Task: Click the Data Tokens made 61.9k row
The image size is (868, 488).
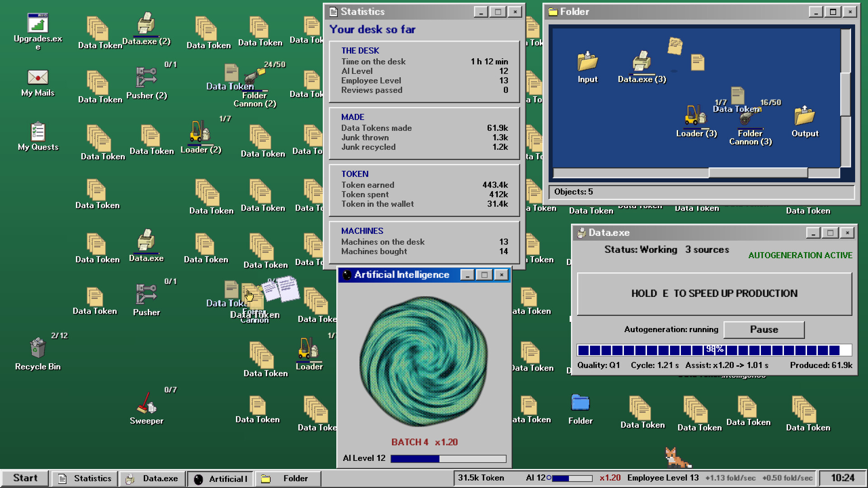Action: pos(425,128)
